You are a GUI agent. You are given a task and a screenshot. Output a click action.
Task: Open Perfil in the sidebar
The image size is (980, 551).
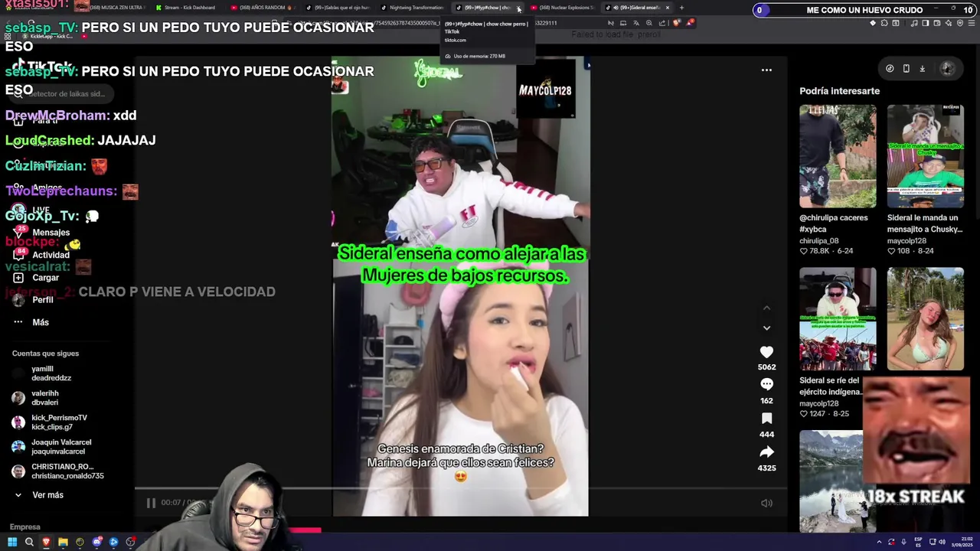tap(43, 300)
